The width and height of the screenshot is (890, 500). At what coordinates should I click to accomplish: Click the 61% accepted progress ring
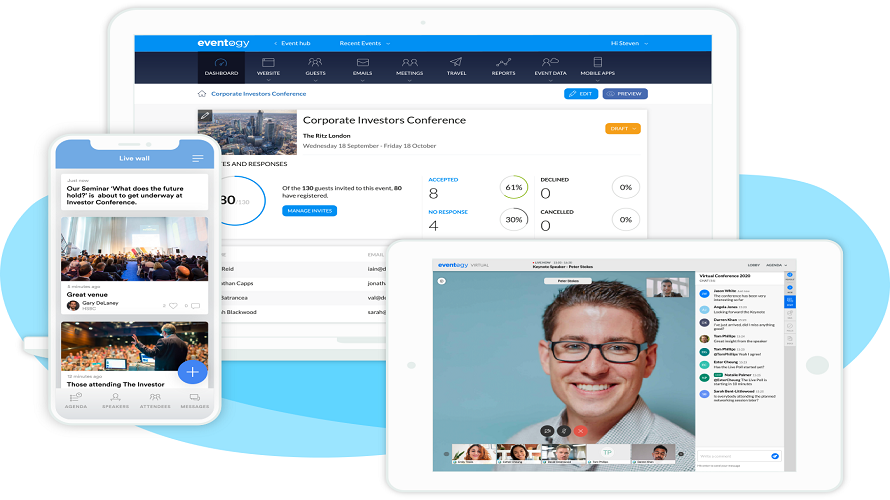click(x=514, y=187)
